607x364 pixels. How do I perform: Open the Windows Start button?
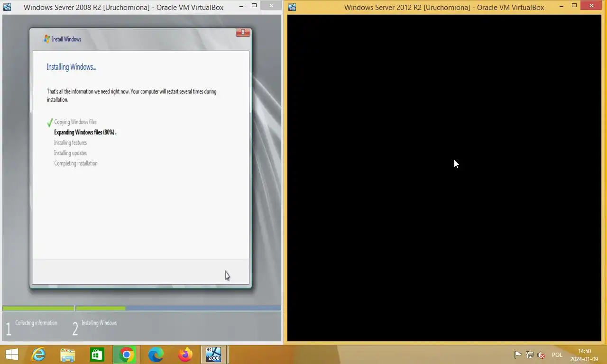[x=12, y=355]
